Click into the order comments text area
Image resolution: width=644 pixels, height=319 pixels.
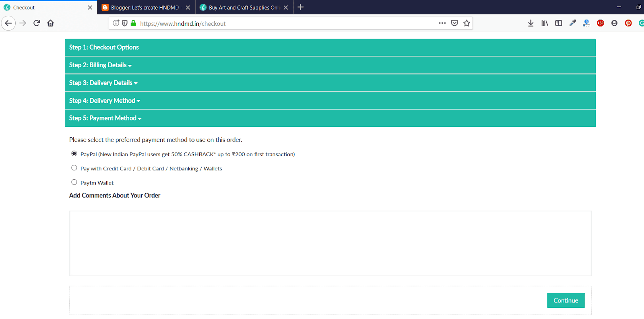click(x=330, y=243)
